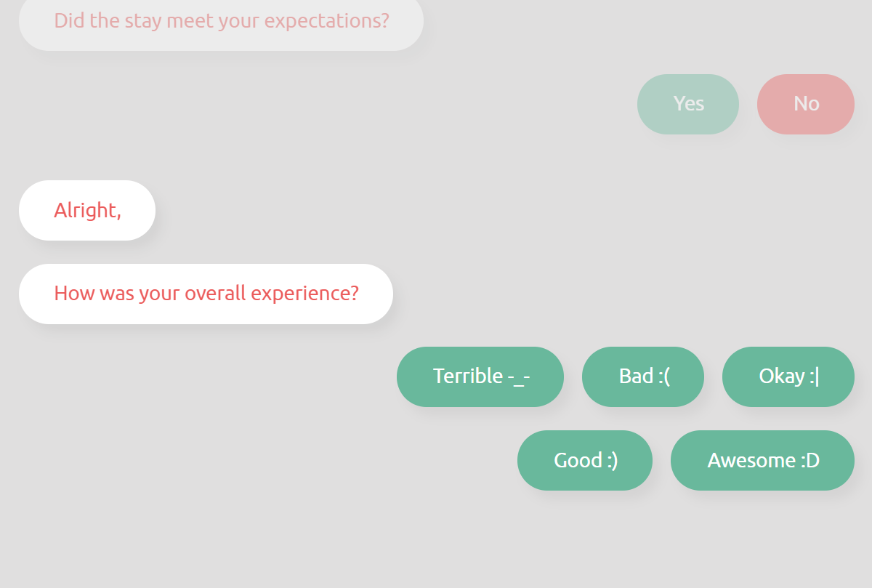Screen dimensions: 872x588
Task: Click the "How was your overall experience?" message
Action: (x=206, y=294)
